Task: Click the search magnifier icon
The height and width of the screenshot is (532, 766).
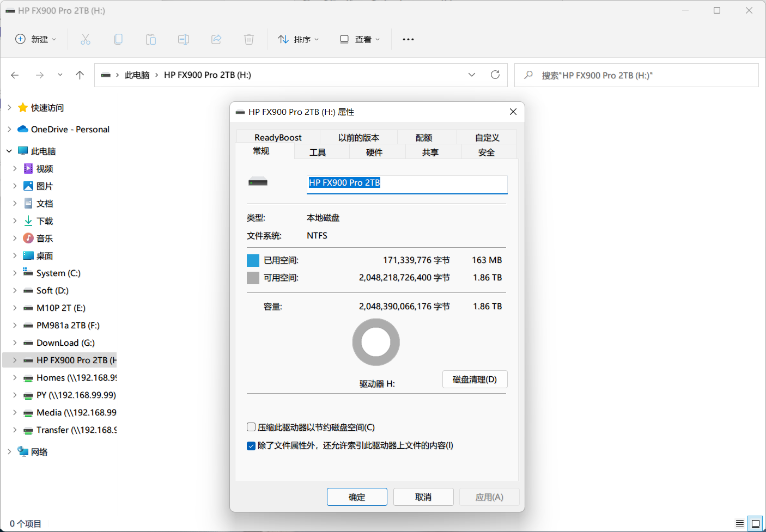Action: [x=528, y=75]
